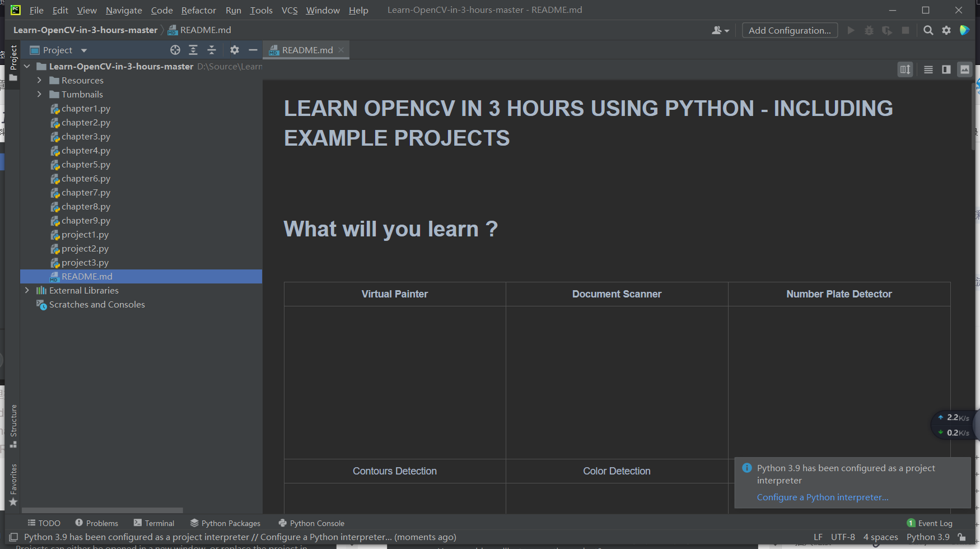Screen dimensions: 980x549
Task: Click the Project panel horizontal scrollbar
Action: (102, 510)
